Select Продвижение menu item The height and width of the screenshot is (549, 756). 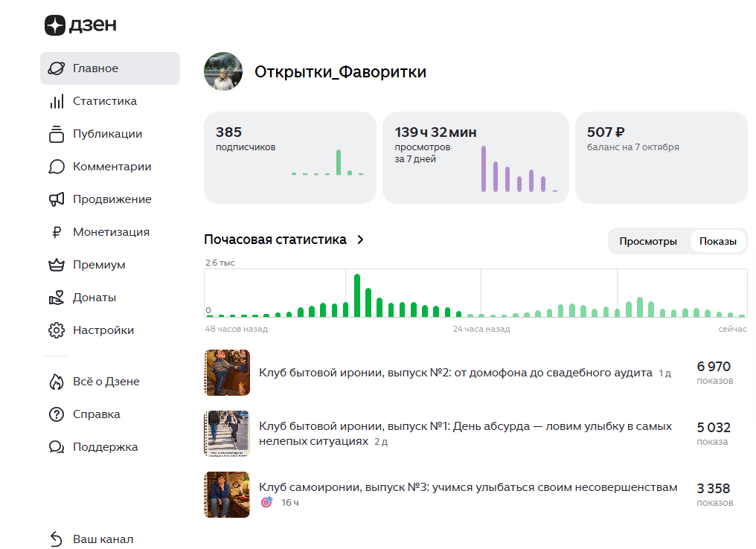tap(112, 199)
